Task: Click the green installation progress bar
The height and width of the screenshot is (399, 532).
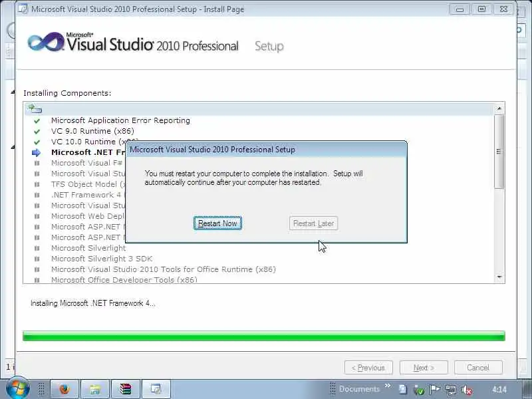Action: pos(263,336)
